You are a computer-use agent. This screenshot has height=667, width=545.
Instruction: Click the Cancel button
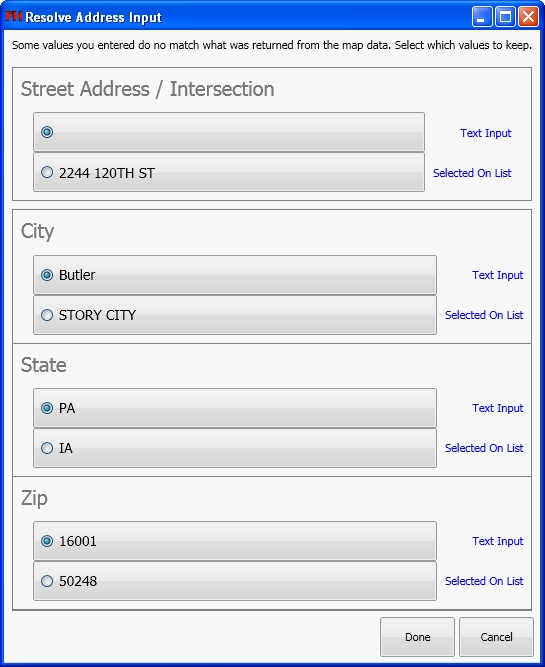pos(496,637)
